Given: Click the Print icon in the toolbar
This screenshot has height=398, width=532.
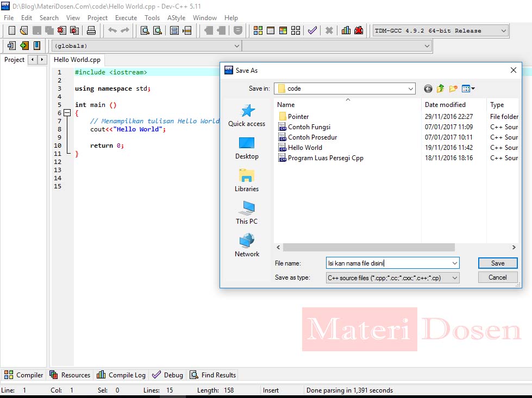Looking at the screenshot, I should pos(91,31).
